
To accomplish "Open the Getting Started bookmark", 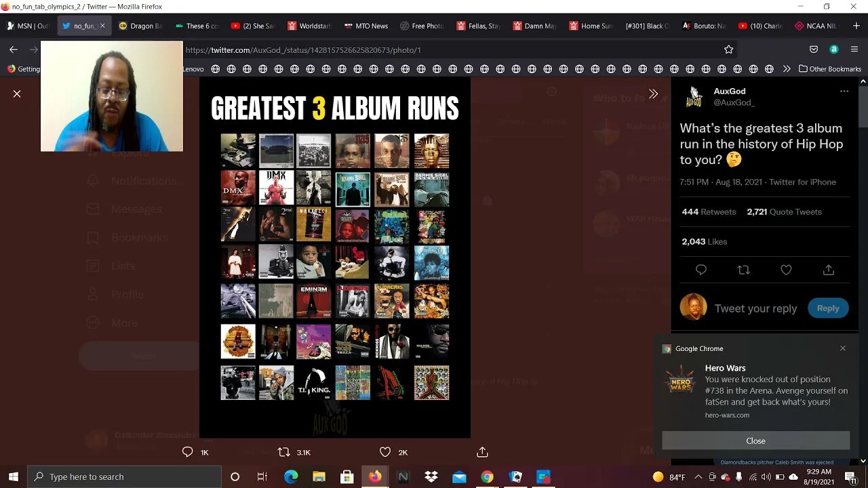I will (x=23, y=68).
